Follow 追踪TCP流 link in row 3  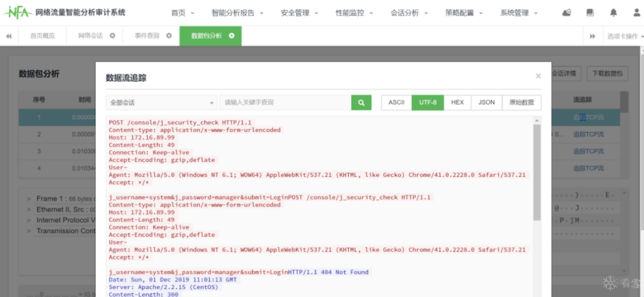click(x=588, y=152)
